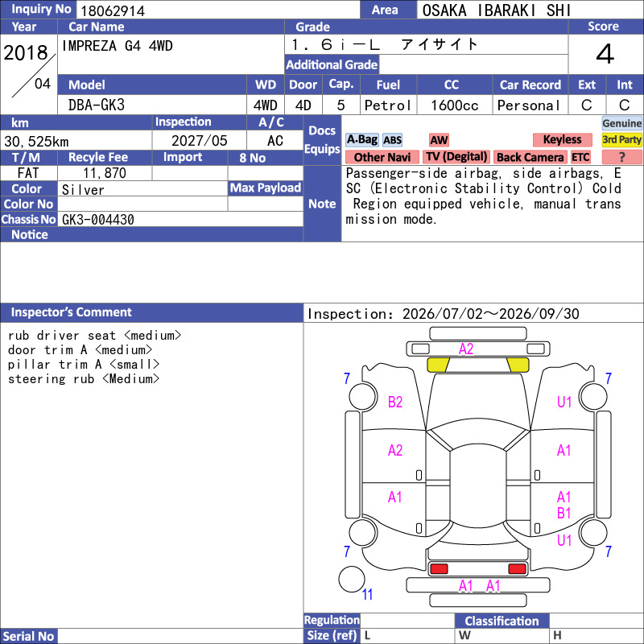Click the inquiry number 18062914
This screenshot has height=644, width=644.
113,10
